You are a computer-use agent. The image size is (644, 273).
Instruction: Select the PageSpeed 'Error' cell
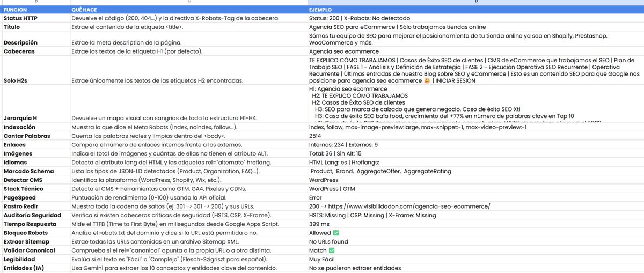[475, 197]
